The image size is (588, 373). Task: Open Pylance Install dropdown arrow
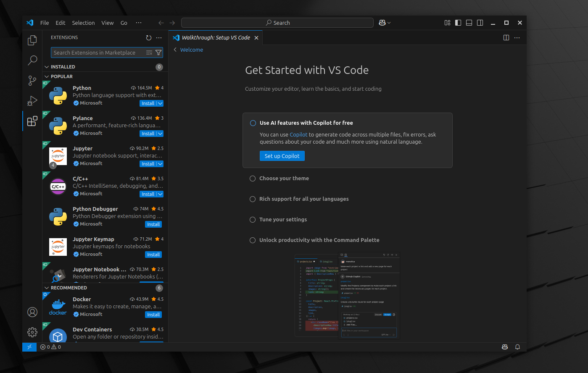[x=160, y=134]
